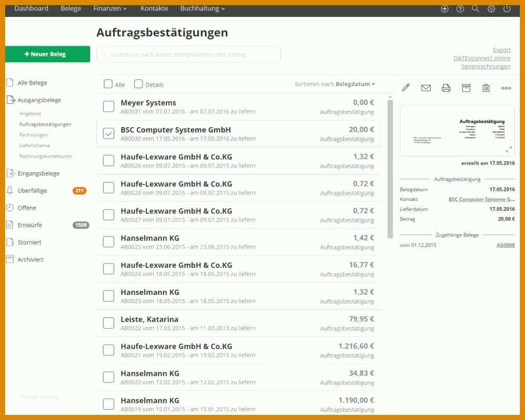Click the orange 211 overdue badge

(x=79, y=191)
